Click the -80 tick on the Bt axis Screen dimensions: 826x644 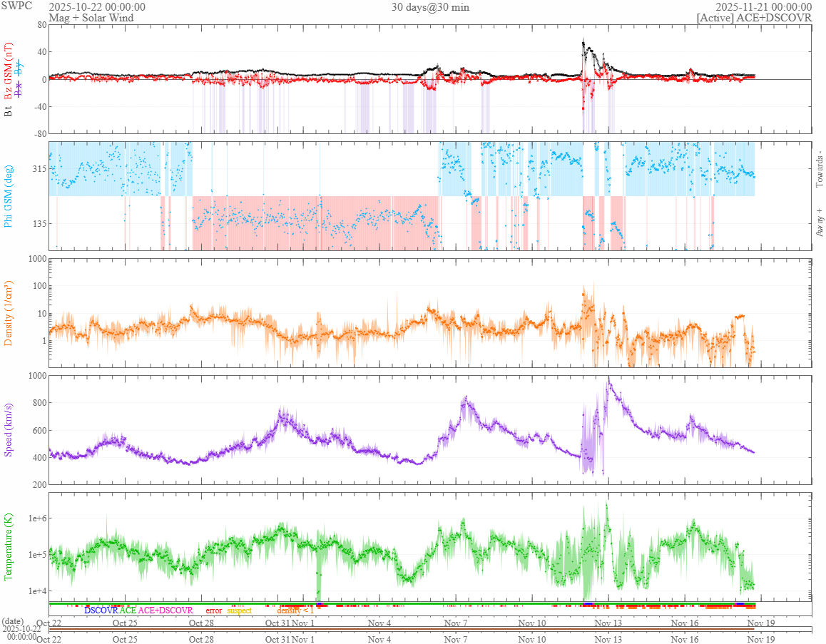click(x=41, y=134)
